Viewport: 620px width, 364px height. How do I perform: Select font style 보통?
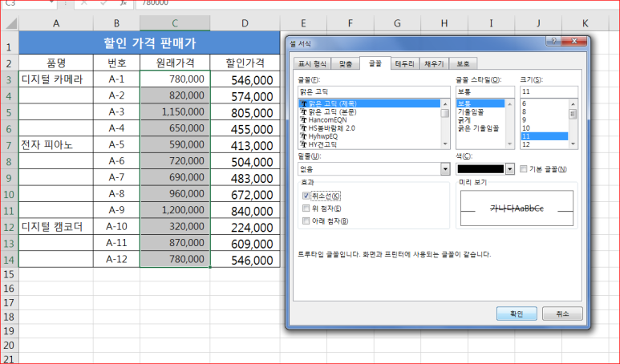[x=480, y=103]
